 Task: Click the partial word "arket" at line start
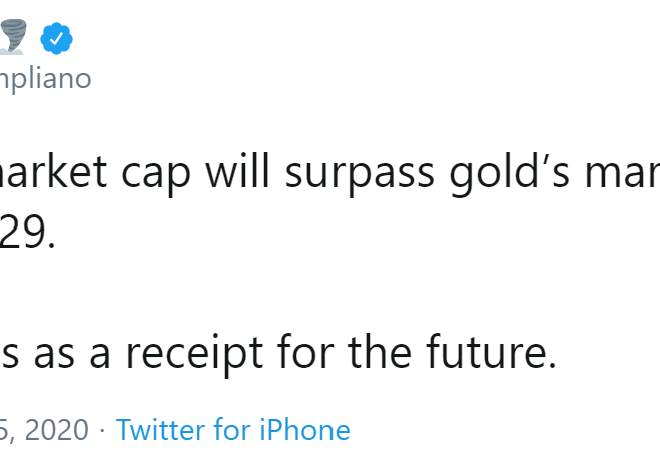[x=53, y=171]
